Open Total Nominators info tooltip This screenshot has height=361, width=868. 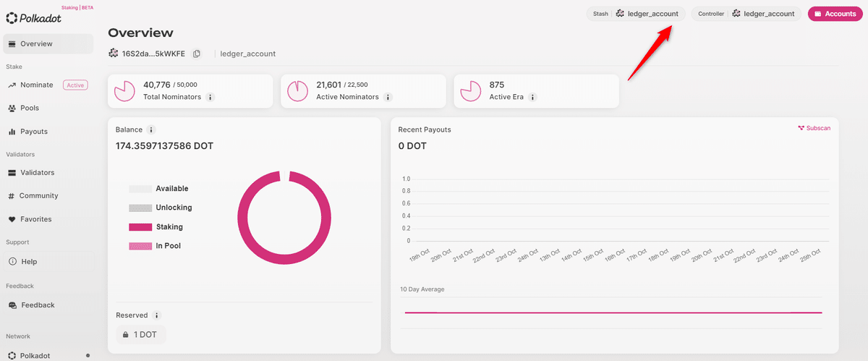pos(210,97)
